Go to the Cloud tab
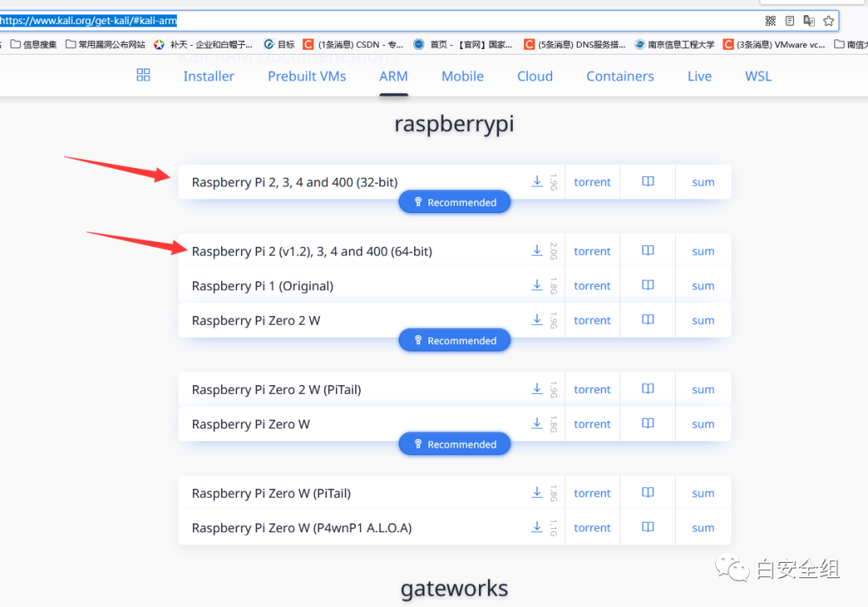The image size is (868, 607). coord(534,76)
